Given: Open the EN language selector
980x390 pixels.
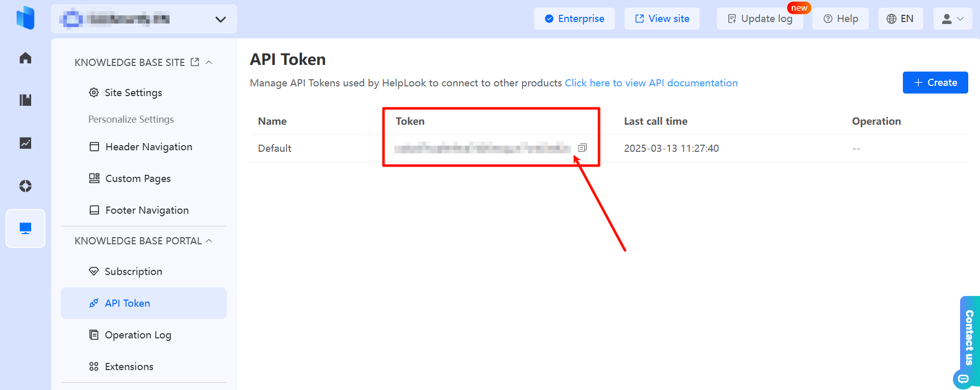Looking at the screenshot, I should tap(900, 19).
